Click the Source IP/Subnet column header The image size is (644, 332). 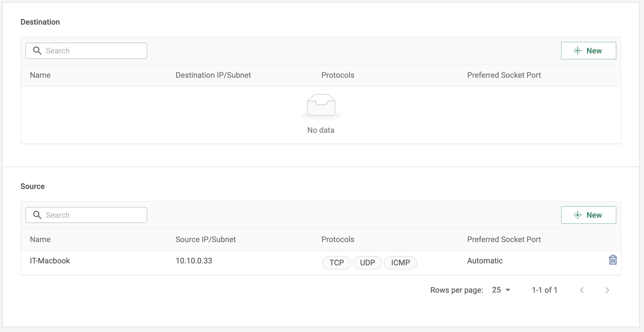(x=206, y=239)
